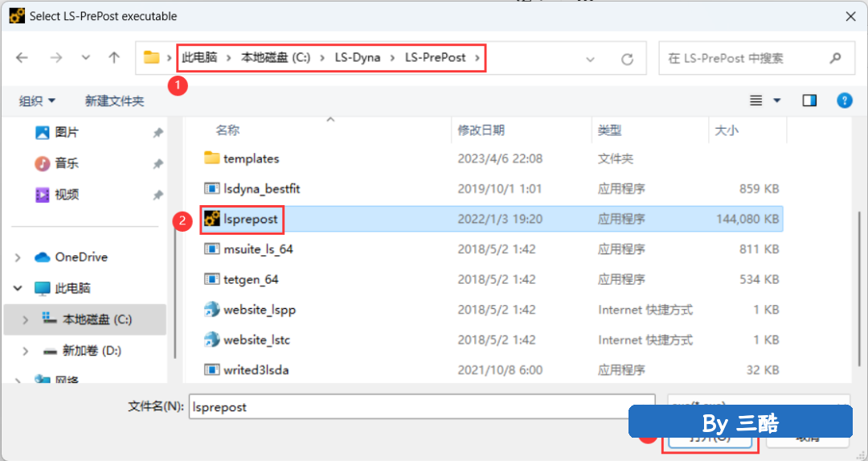Open 音乐 in the sidebar
This screenshot has width=868, height=461.
click(67, 163)
